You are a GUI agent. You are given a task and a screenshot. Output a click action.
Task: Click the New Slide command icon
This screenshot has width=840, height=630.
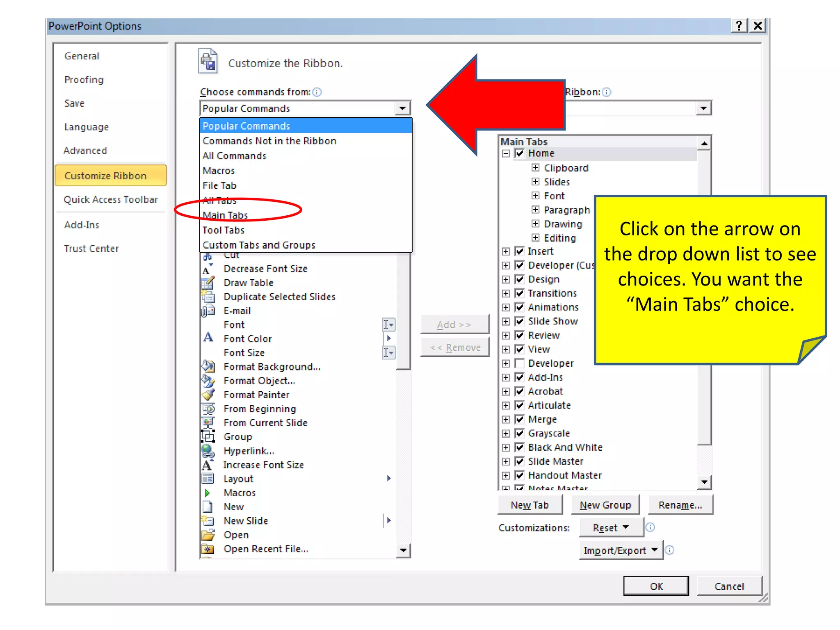tap(208, 521)
